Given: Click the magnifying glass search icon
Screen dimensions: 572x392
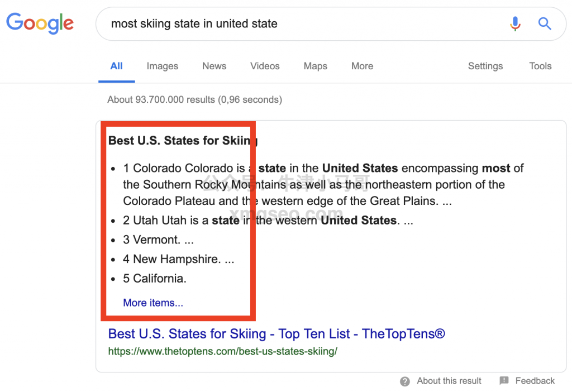Looking at the screenshot, I should tap(545, 23).
